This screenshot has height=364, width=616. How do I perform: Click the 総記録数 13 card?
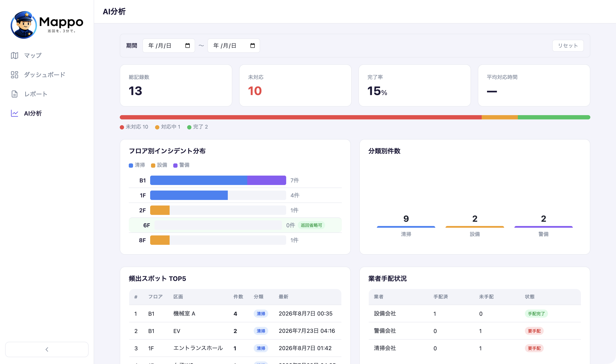pyautogui.click(x=176, y=86)
